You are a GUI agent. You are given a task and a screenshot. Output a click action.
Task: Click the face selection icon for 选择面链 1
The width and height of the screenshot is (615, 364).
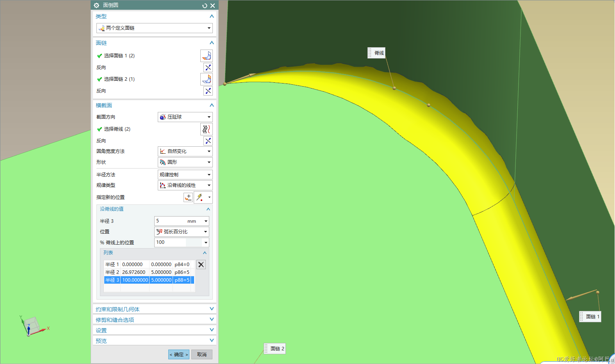(207, 56)
